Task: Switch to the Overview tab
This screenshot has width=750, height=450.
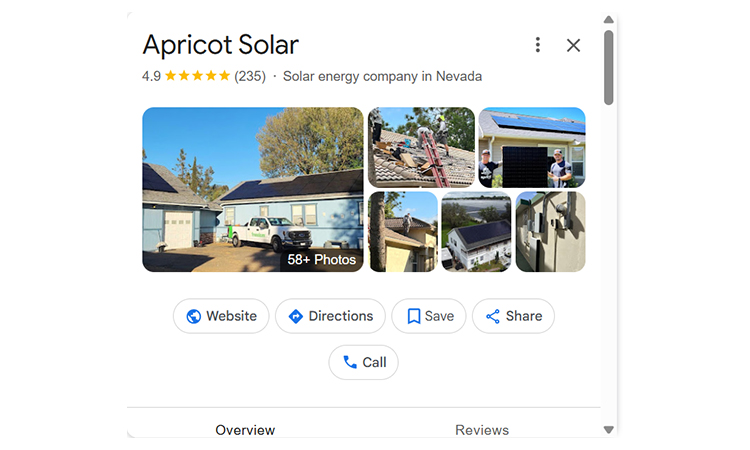Action: pyautogui.click(x=245, y=430)
